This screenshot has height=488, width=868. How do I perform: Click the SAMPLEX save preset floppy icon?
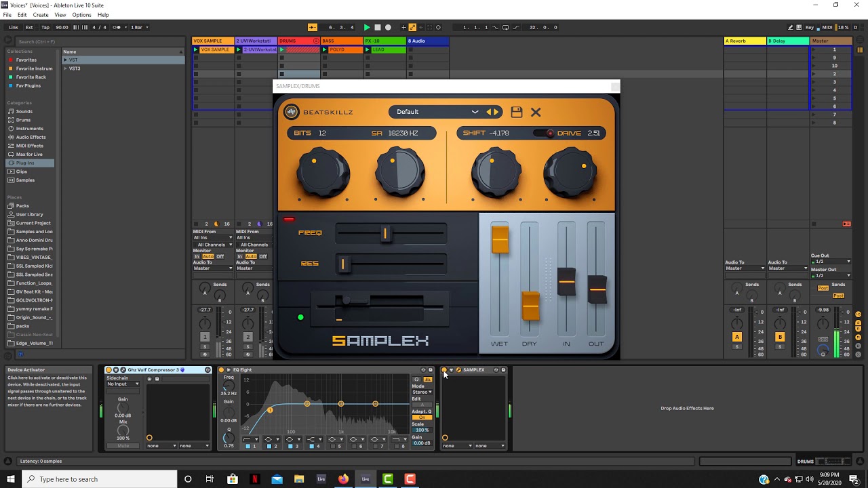pos(517,112)
